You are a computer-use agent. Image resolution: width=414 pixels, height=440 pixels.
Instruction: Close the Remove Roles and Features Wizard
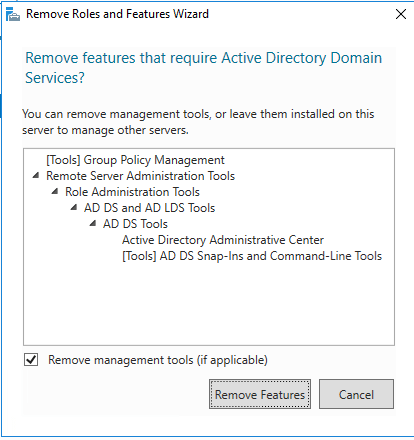401,14
